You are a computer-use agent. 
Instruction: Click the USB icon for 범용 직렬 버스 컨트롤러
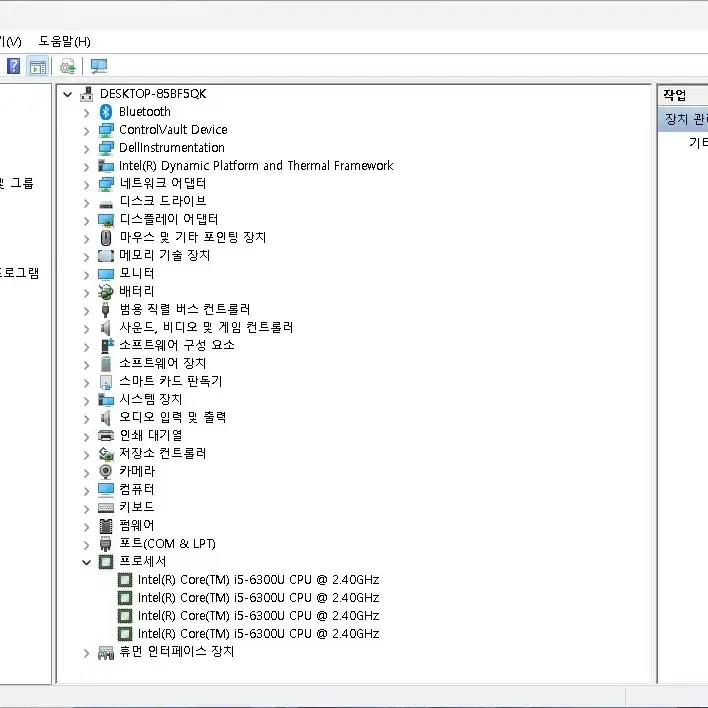point(106,310)
